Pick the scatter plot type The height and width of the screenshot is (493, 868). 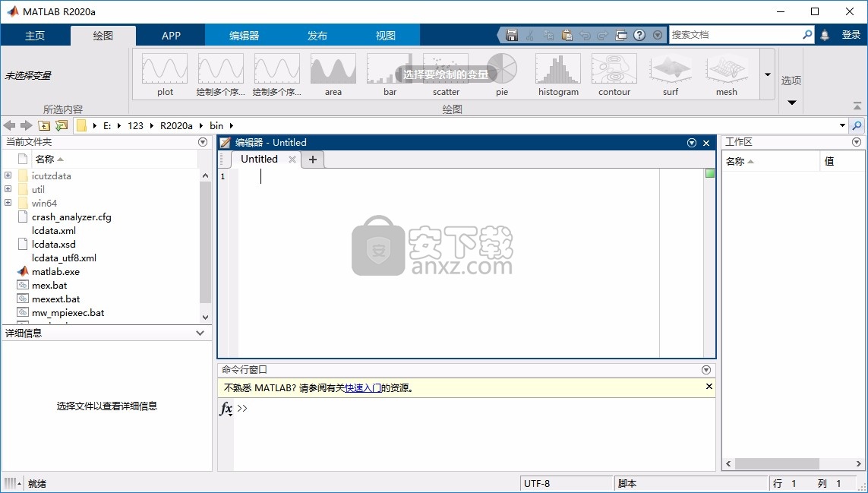click(x=446, y=74)
